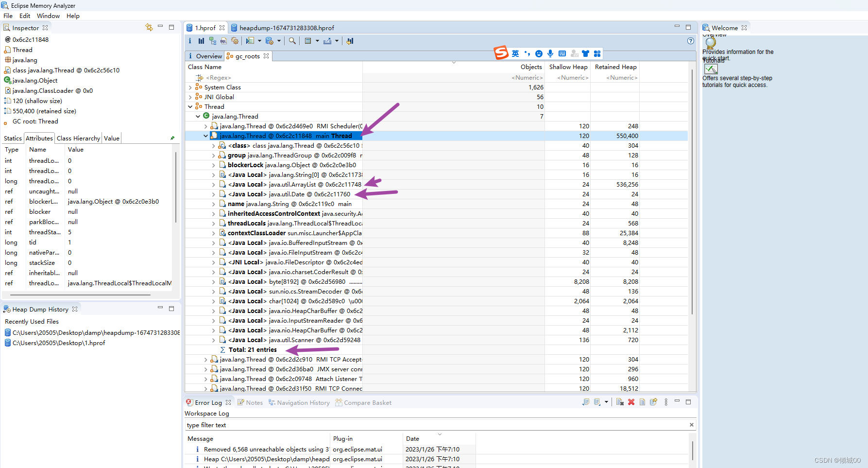The width and height of the screenshot is (868, 468).
Task: Expand the JNI Global tree node
Action: click(190, 97)
